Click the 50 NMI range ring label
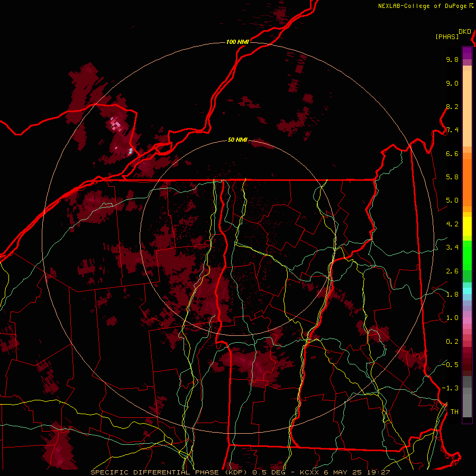The image size is (476, 476). [237, 140]
